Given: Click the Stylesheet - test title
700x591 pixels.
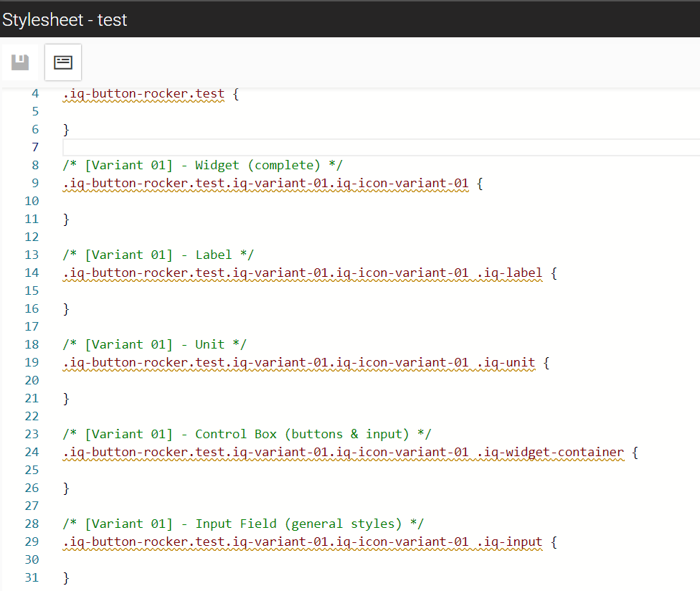Looking at the screenshot, I should coord(65,20).
